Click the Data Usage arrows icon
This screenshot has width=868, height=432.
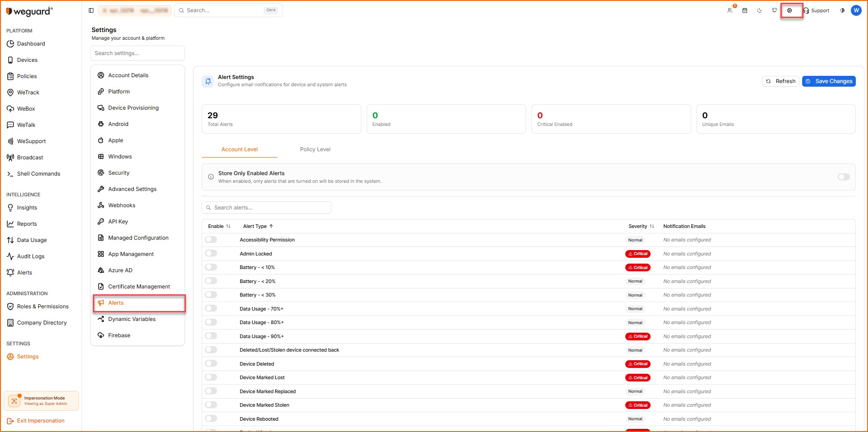[10, 240]
